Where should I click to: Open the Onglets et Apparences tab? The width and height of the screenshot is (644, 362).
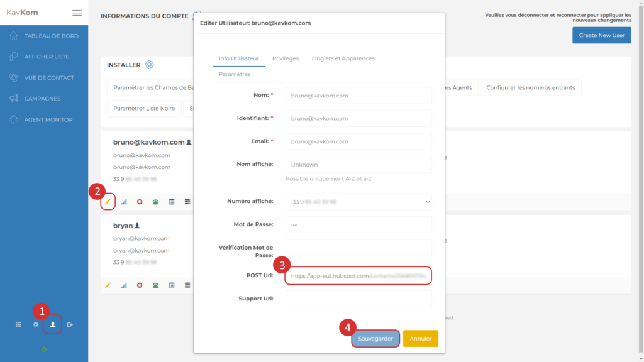pos(343,58)
